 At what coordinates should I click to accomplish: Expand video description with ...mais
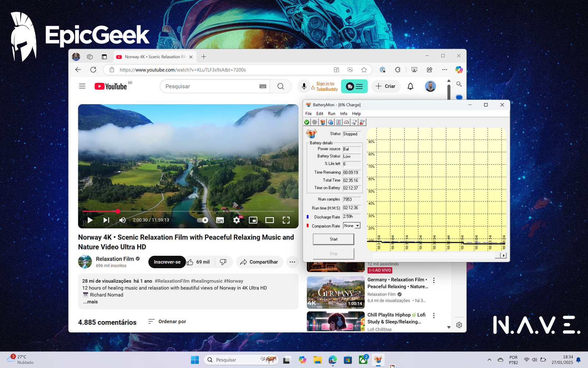point(90,302)
